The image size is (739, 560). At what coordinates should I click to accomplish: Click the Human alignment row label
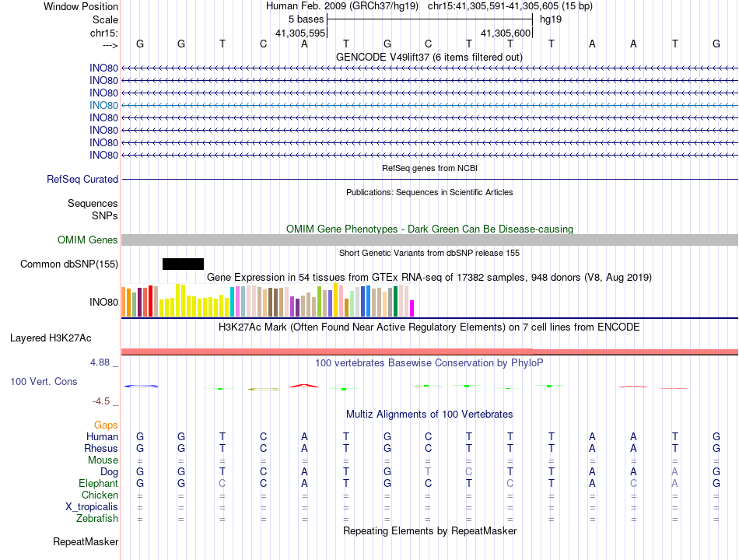click(x=102, y=436)
